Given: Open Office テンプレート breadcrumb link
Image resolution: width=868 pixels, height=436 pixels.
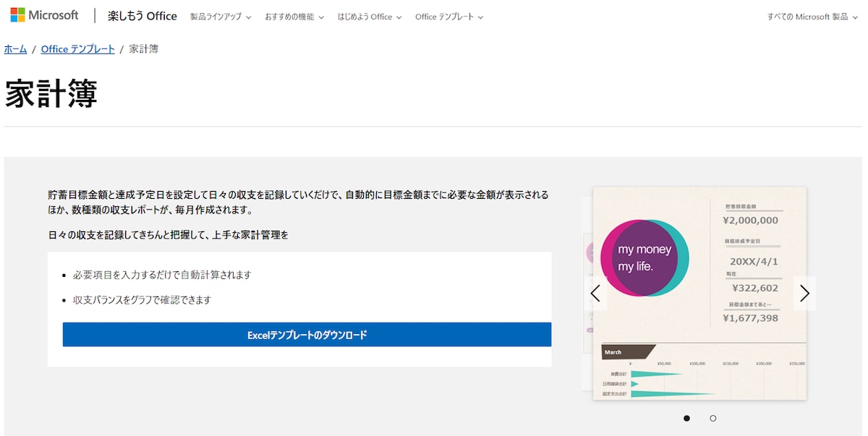Looking at the screenshot, I should (x=77, y=49).
